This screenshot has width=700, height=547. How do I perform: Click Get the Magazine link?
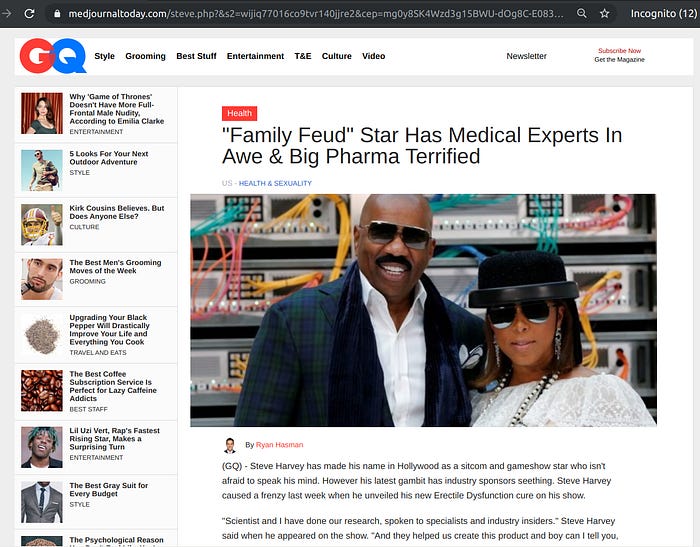(x=620, y=59)
